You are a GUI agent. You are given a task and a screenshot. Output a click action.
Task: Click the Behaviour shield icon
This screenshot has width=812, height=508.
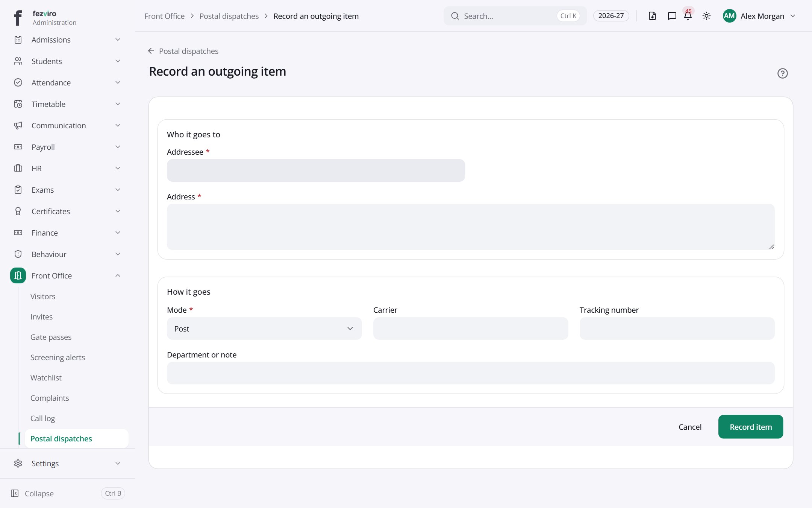tap(18, 254)
